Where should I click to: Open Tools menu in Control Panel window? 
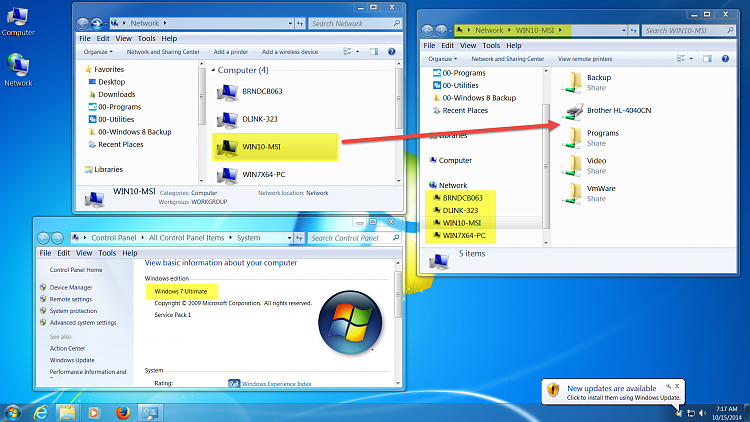[107, 253]
